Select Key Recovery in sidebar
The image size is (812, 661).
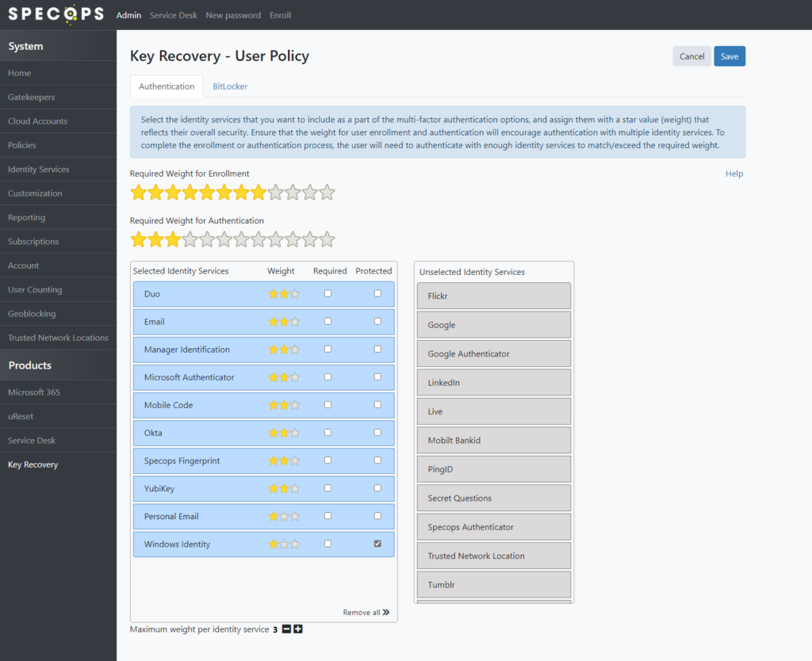58,464
